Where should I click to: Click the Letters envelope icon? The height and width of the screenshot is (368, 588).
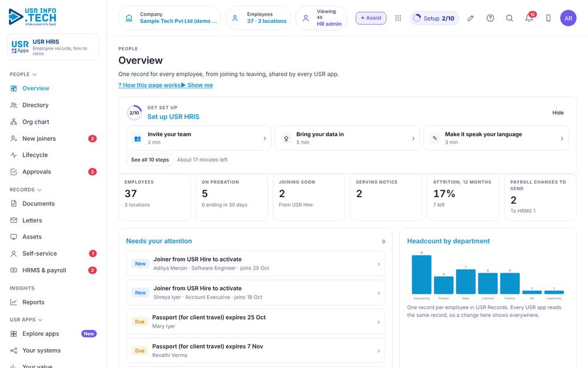(x=14, y=220)
